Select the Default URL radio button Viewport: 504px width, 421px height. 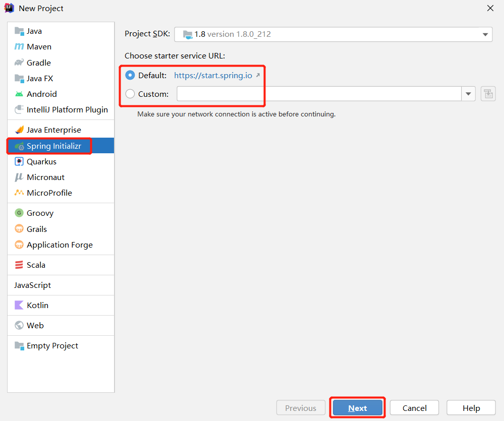pos(130,76)
